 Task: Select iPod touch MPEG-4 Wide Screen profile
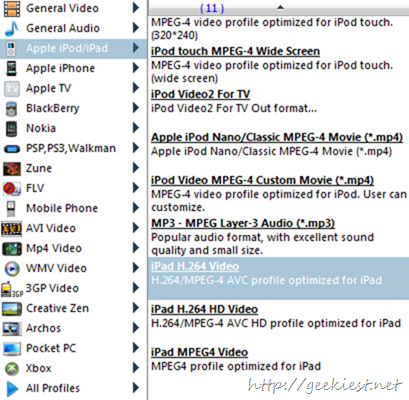[x=235, y=51]
